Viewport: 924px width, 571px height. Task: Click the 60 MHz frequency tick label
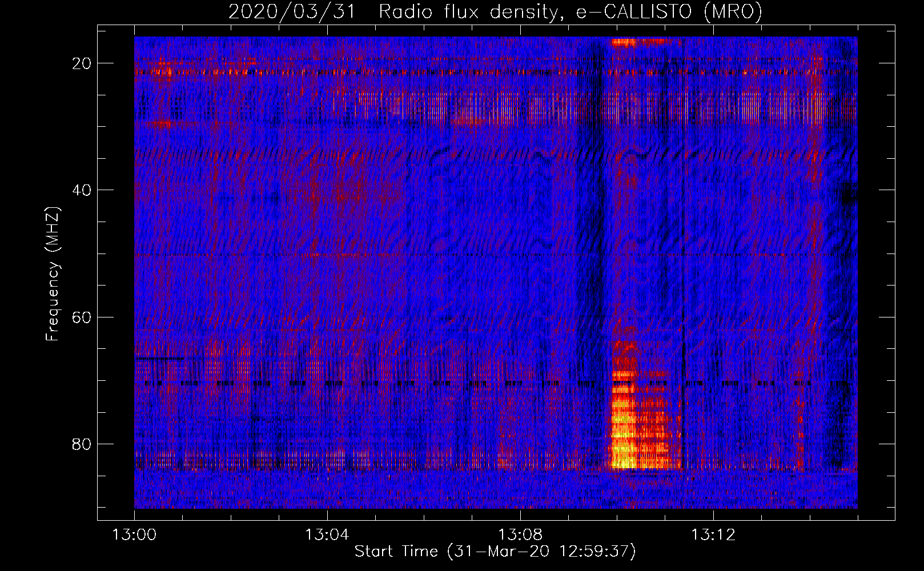pyautogui.click(x=82, y=317)
